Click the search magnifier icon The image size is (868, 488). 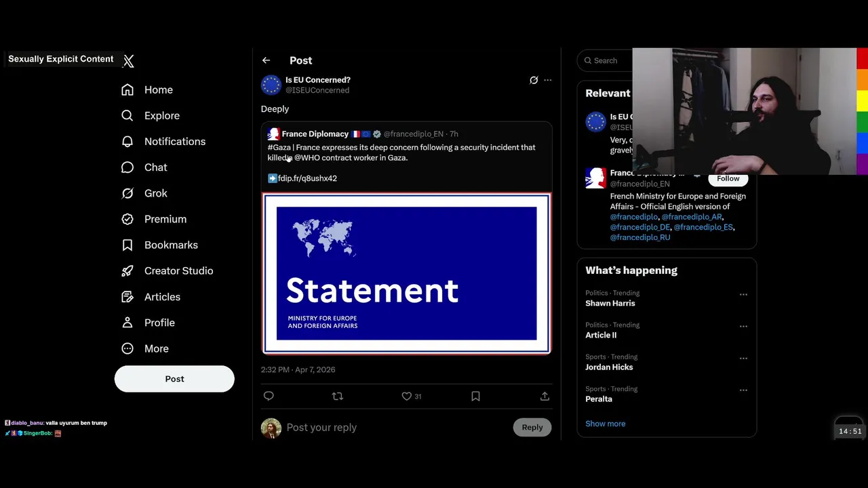pyautogui.click(x=588, y=60)
